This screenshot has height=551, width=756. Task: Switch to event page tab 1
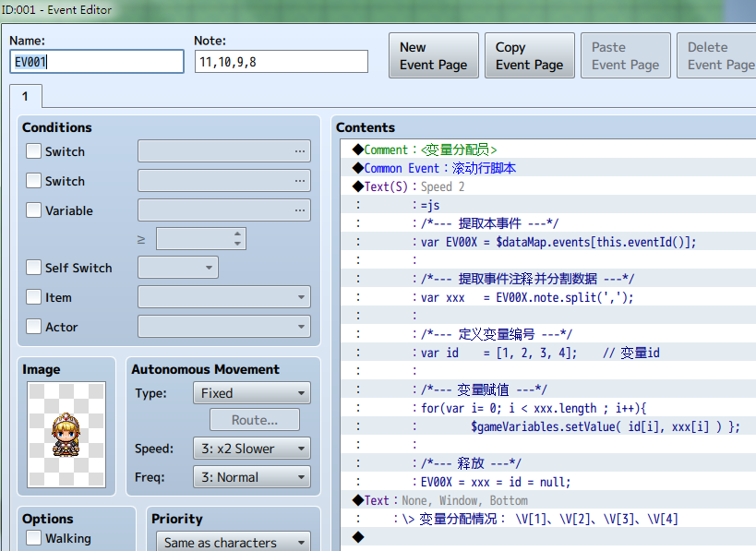[26, 96]
